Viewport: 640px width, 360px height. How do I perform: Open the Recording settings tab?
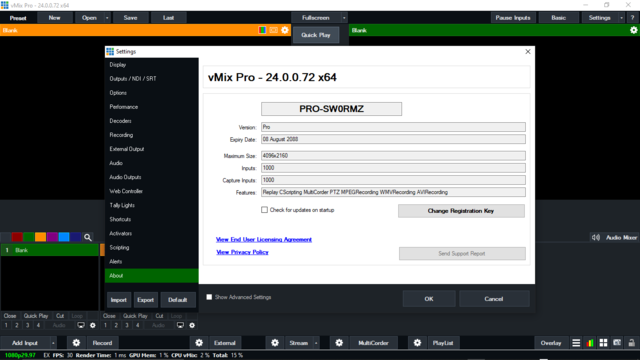[151, 135]
